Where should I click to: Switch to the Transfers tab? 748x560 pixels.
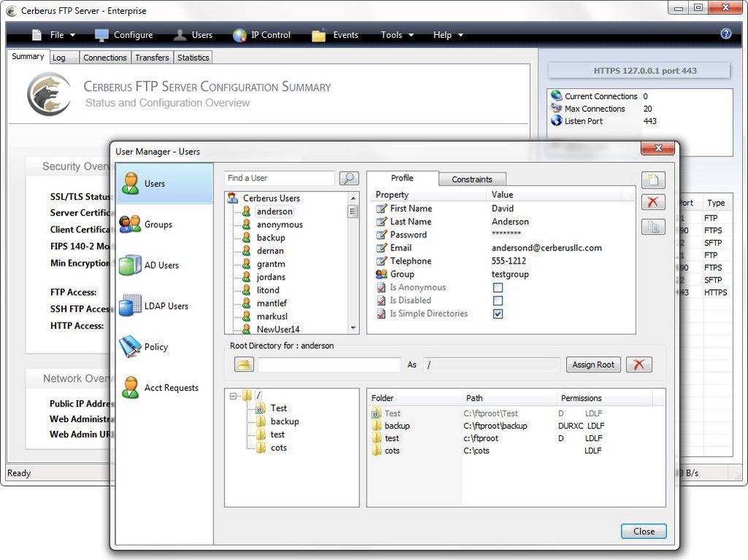click(x=152, y=58)
